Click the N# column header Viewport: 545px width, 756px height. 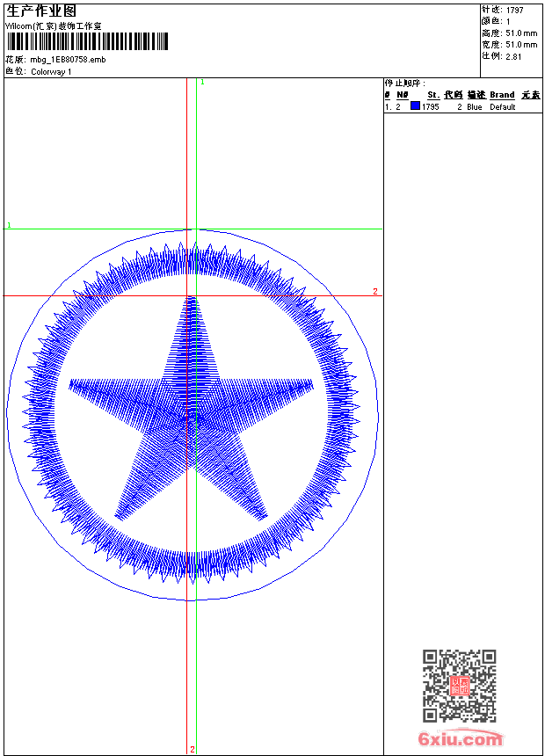402,95
